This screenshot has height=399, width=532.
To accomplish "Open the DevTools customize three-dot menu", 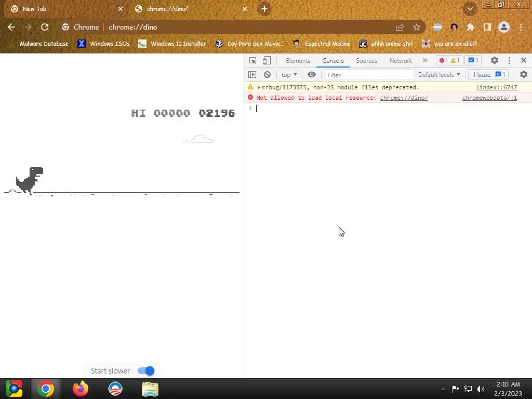I will 509,60.
